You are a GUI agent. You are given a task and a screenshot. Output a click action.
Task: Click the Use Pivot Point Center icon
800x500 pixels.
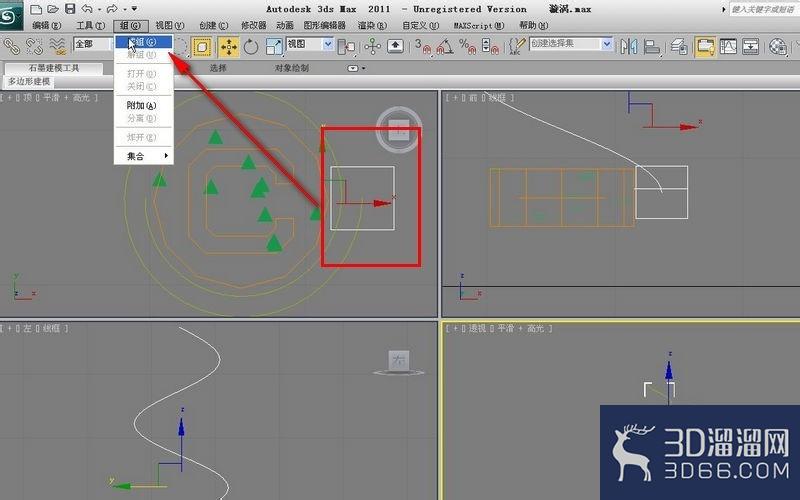click(x=346, y=47)
